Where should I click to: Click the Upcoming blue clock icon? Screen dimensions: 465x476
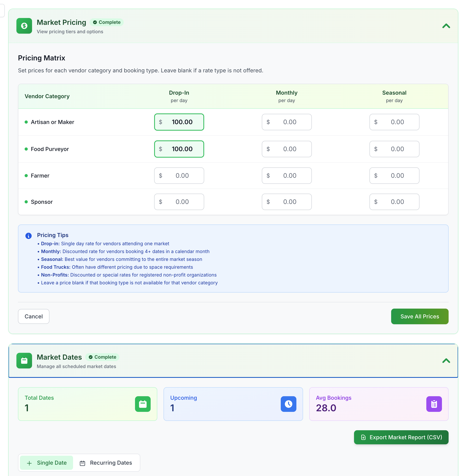click(288, 404)
